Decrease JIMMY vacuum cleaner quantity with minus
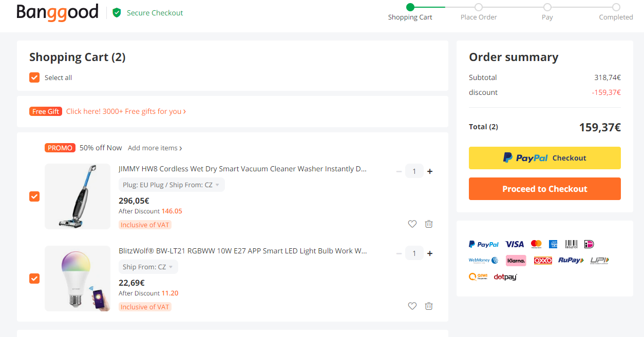Screen dimensions: 644x337 399,171
